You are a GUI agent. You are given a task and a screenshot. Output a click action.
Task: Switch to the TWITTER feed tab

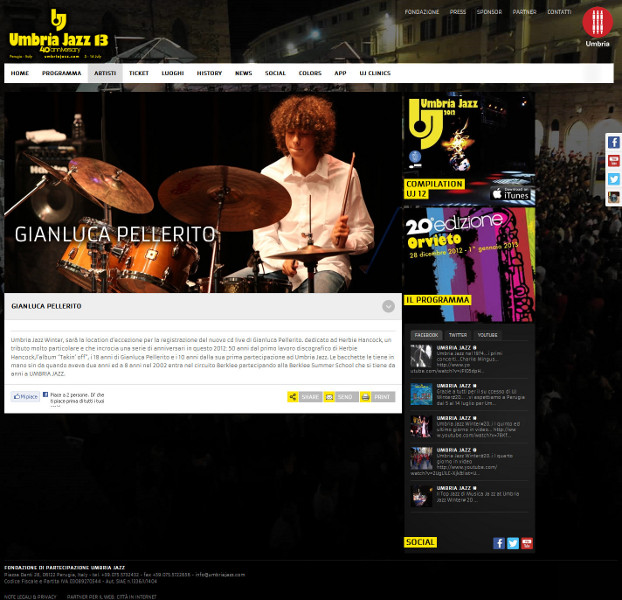(x=458, y=335)
